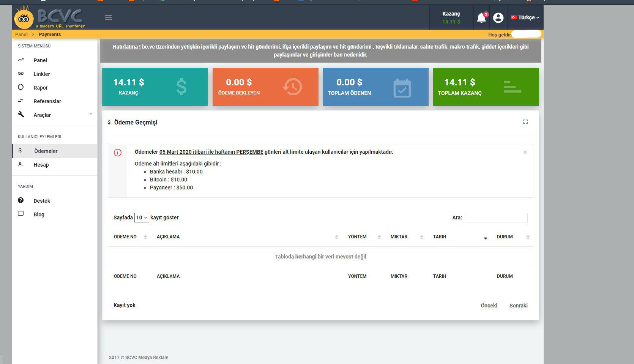Click the Panel breadcrumb link
The image size is (634, 364).
[21, 34]
